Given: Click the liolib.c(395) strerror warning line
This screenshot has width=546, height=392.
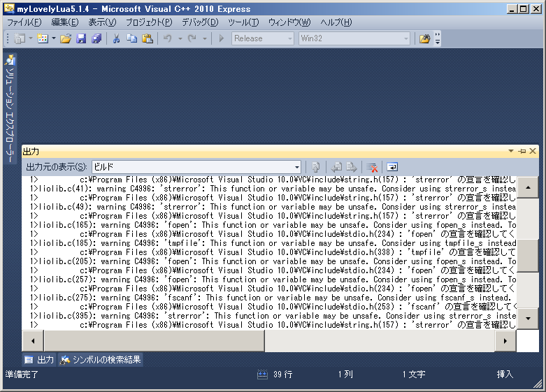Looking at the screenshot, I should point(273,316).
